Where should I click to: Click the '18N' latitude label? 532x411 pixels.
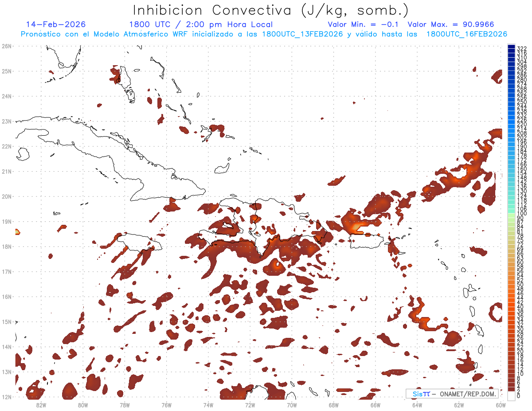tap(7, 247)
